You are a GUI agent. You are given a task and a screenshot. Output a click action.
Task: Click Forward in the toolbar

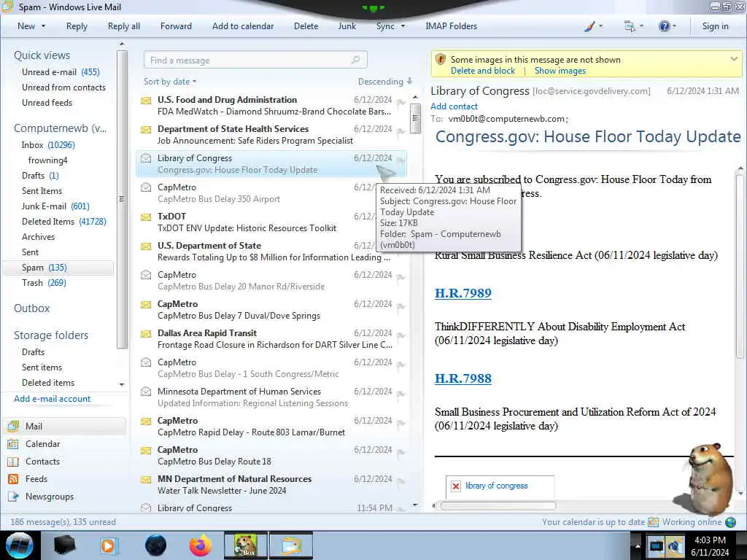tap(176, 26)
